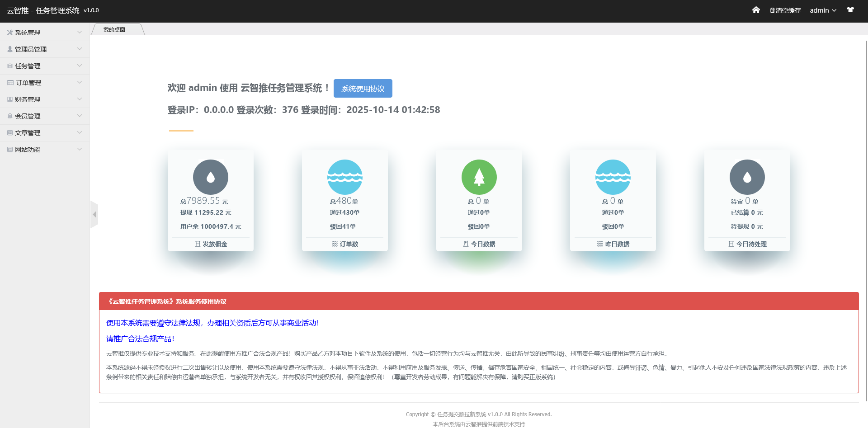Click the green tree icon above 今日数据
The image size is (868, 428).
point(479,177)
